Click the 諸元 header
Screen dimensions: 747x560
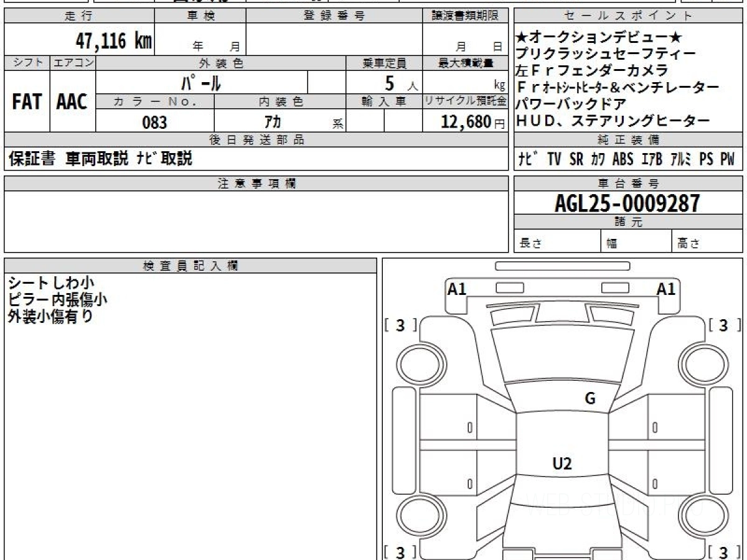628,223
